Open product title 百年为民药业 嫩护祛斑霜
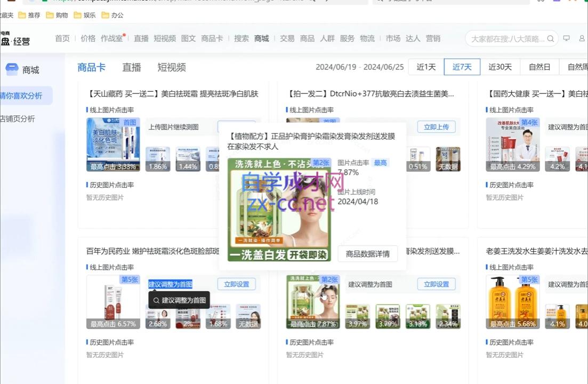Viewport: 588px width, 384px height. (x=152, y=251)
